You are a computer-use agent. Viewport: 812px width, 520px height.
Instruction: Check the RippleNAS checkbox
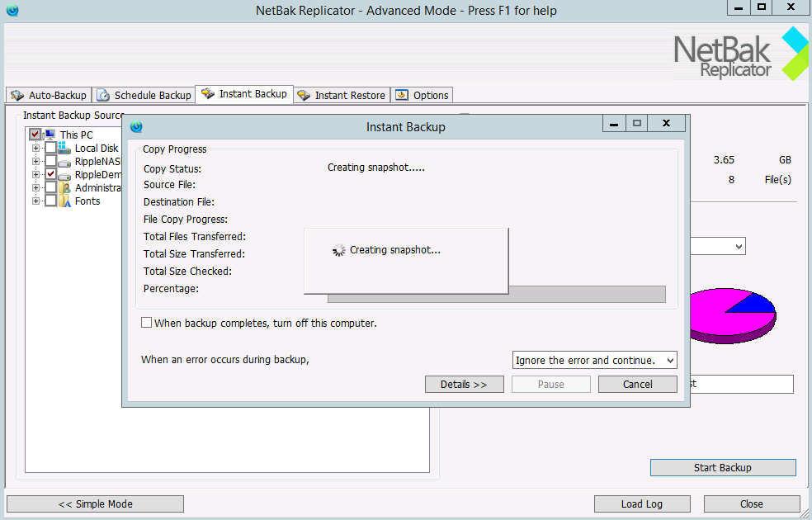51,162
